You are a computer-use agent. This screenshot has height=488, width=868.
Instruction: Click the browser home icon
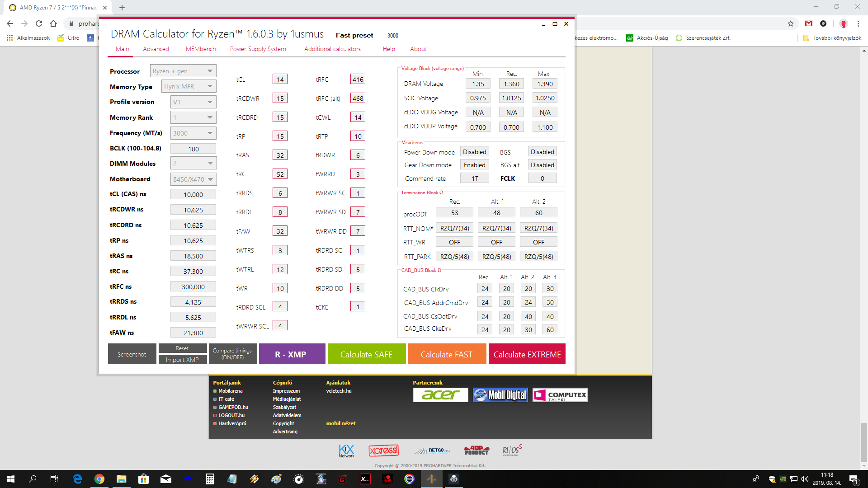[53, 23]
